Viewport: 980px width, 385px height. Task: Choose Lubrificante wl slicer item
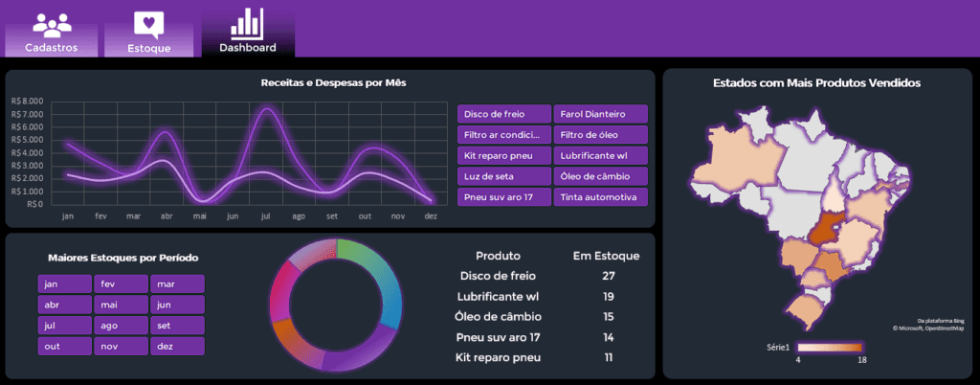[x=601, y=155]
